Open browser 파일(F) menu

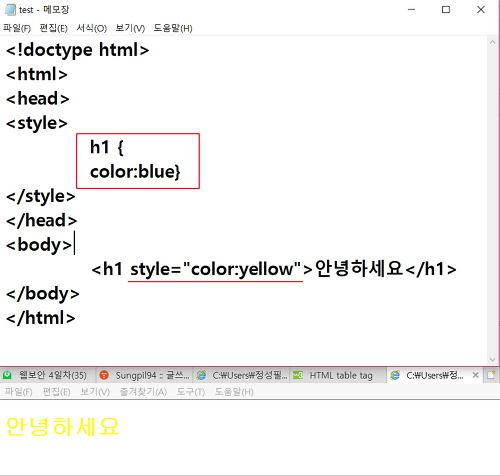pos(18,392)
